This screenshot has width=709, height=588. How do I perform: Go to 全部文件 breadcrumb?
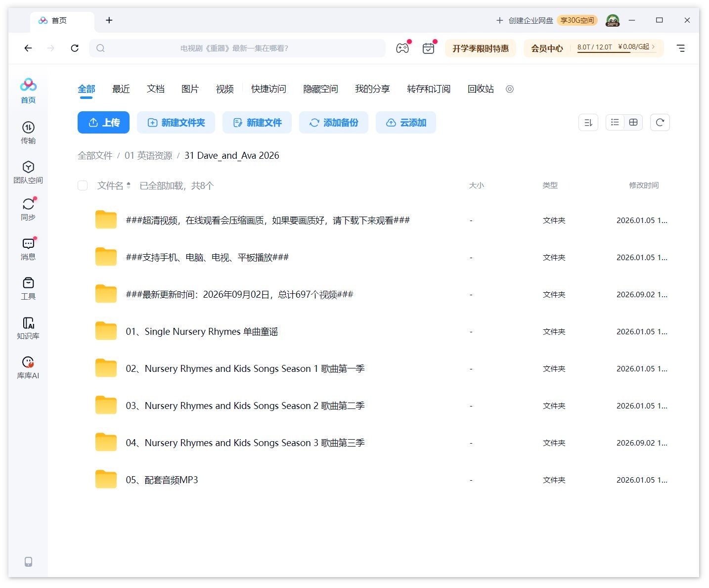click(95, 155)
